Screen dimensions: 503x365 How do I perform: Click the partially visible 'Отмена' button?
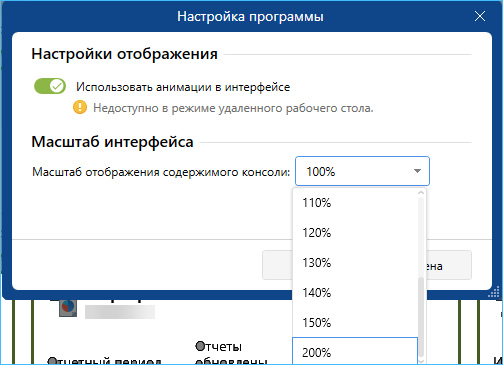[449, 265]
